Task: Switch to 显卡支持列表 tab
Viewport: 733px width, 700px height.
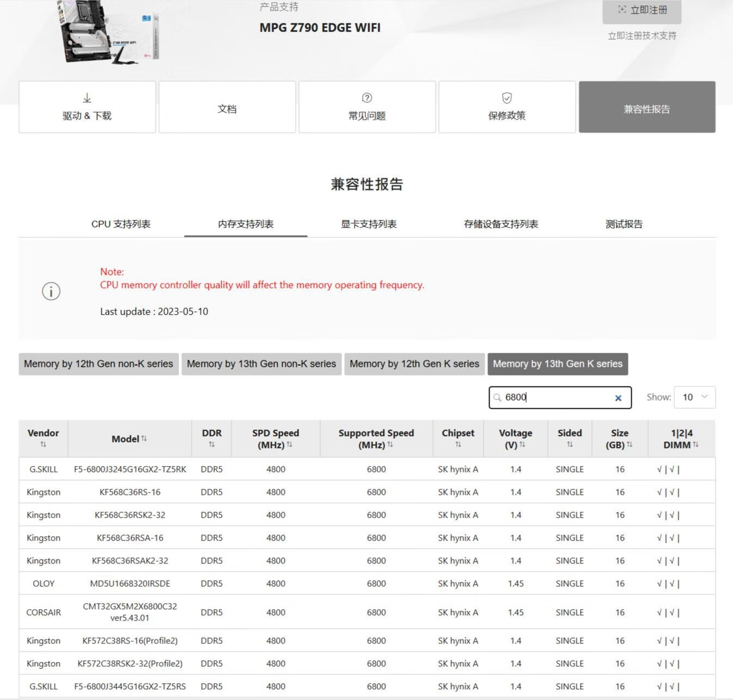Action: click(369, 224)
